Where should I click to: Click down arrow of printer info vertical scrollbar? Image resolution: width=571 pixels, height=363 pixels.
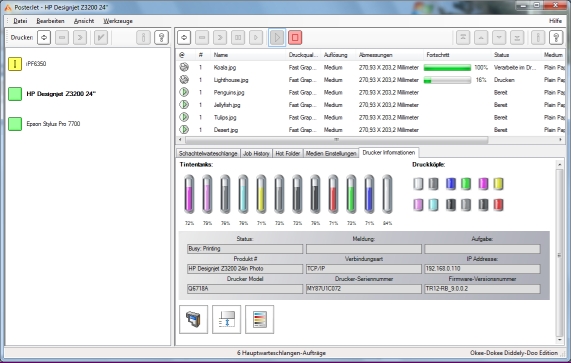point(560,340)
